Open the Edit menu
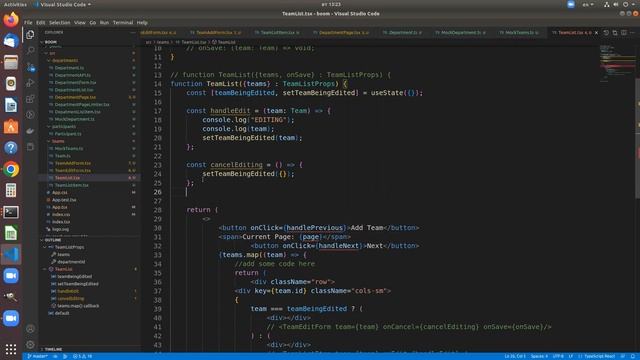Viewport: 640px width, 360px height. click(40, 22)
